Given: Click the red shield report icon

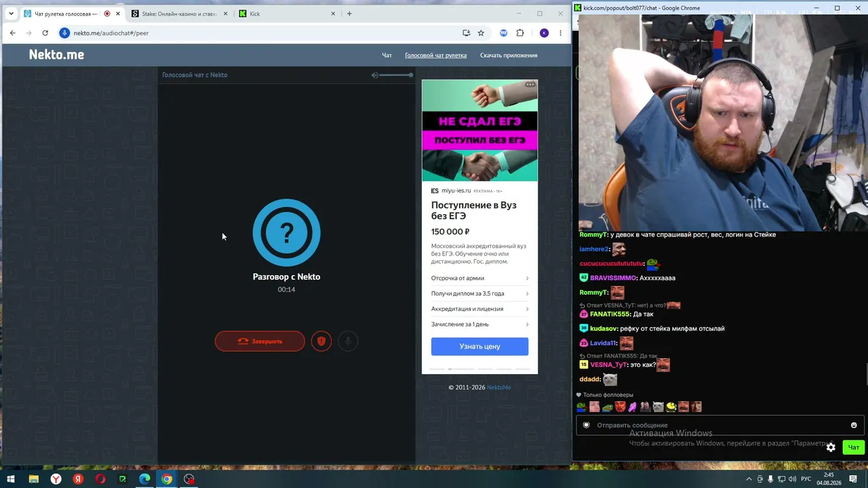Looking at the screenshot, I should pyautogui.click(x=321, y=341).
